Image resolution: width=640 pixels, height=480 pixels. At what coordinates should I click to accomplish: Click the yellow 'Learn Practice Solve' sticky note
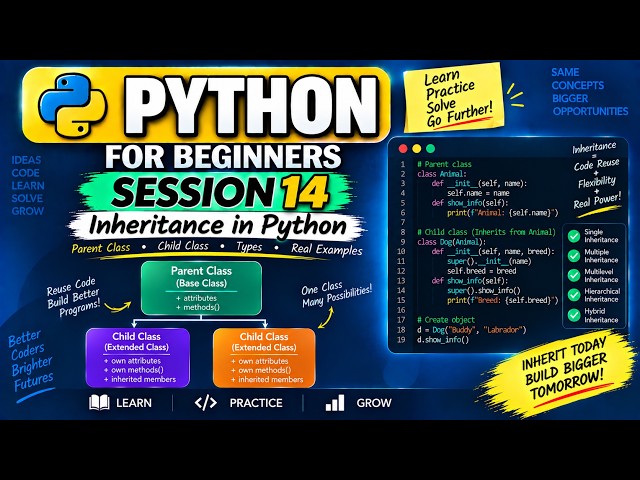453,98
